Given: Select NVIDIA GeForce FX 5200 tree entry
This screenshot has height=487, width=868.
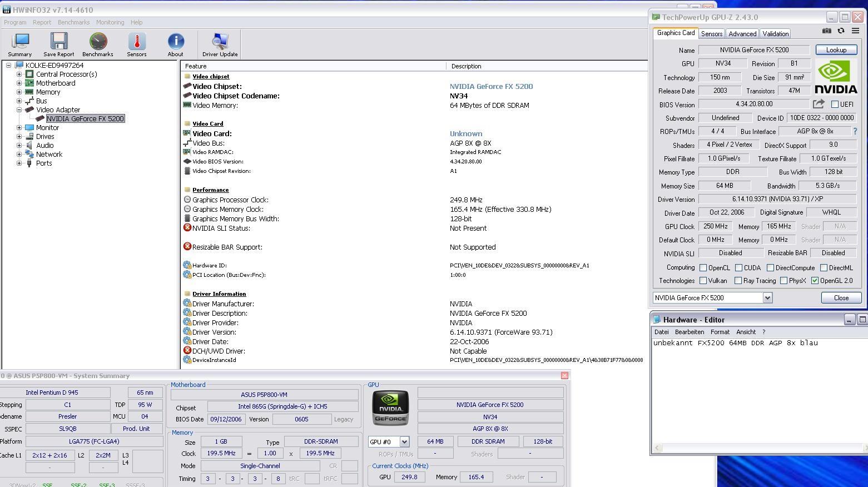Looking at the screenshot, I should [86, 118].
